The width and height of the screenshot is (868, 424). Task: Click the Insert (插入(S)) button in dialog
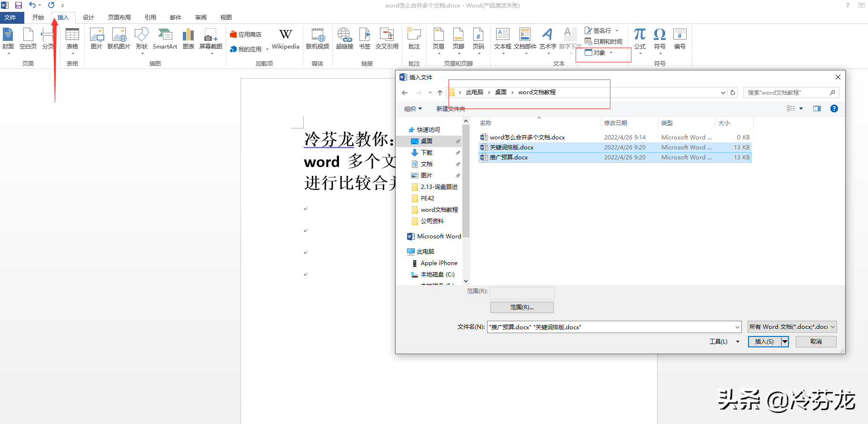point(765,342)
